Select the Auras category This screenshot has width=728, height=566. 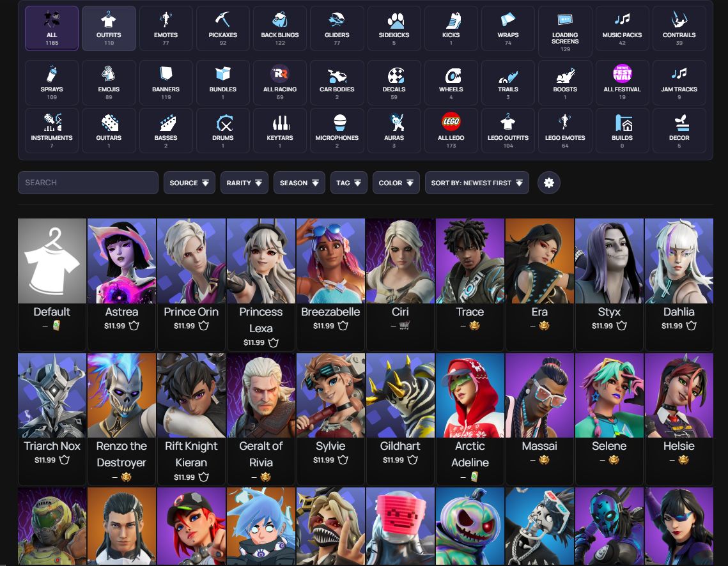pos(394,131)
